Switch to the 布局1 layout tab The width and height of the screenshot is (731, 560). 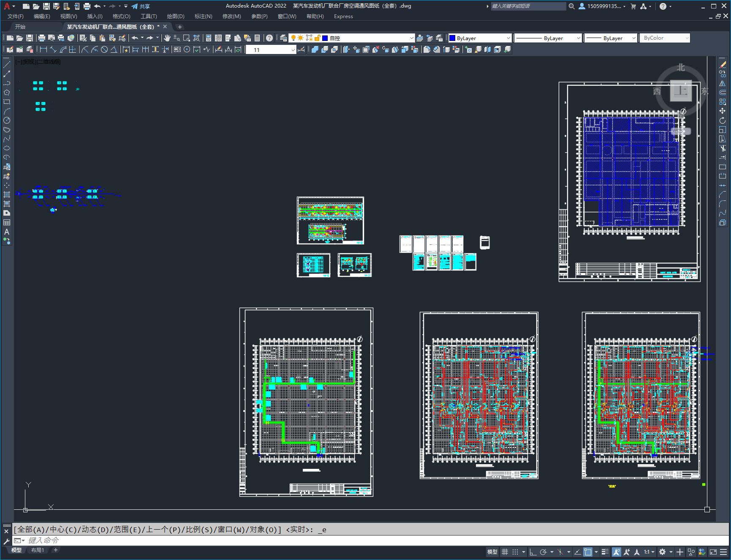(38, 550)
